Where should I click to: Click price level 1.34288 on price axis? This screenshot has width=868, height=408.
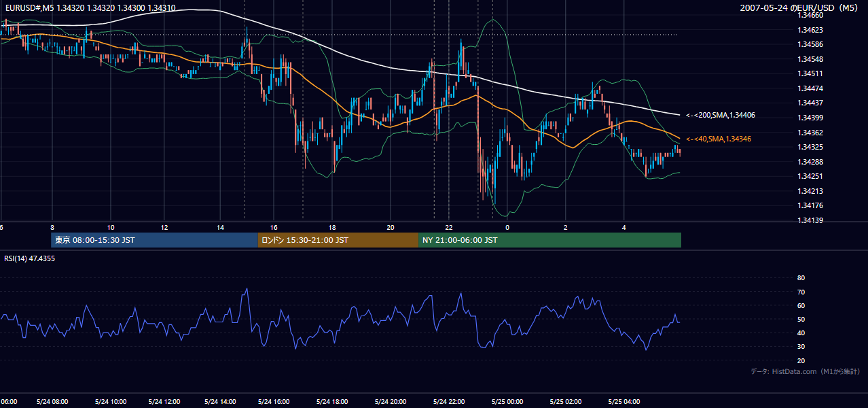tap(811, 162)
